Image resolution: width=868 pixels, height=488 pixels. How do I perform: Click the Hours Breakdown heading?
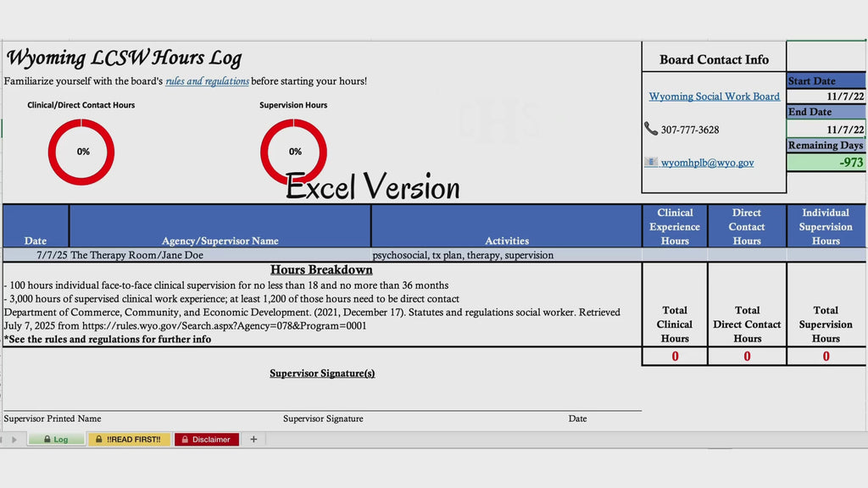[x=321, y=270]
